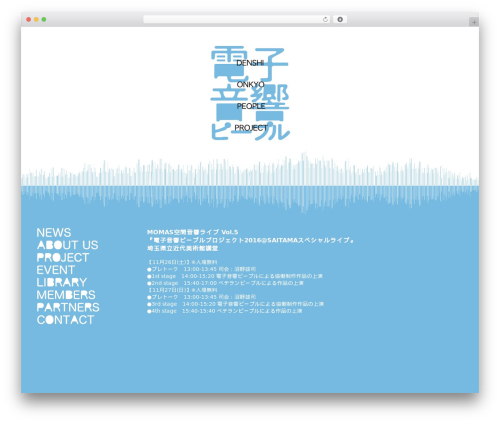Open the PARTNERS link

click(x=68, y=307)
